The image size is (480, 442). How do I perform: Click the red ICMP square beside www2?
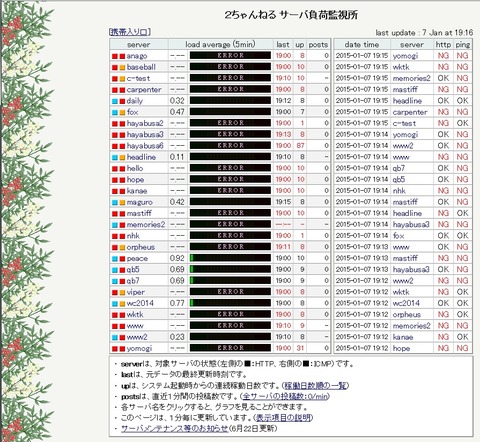(x=122, y=338)
